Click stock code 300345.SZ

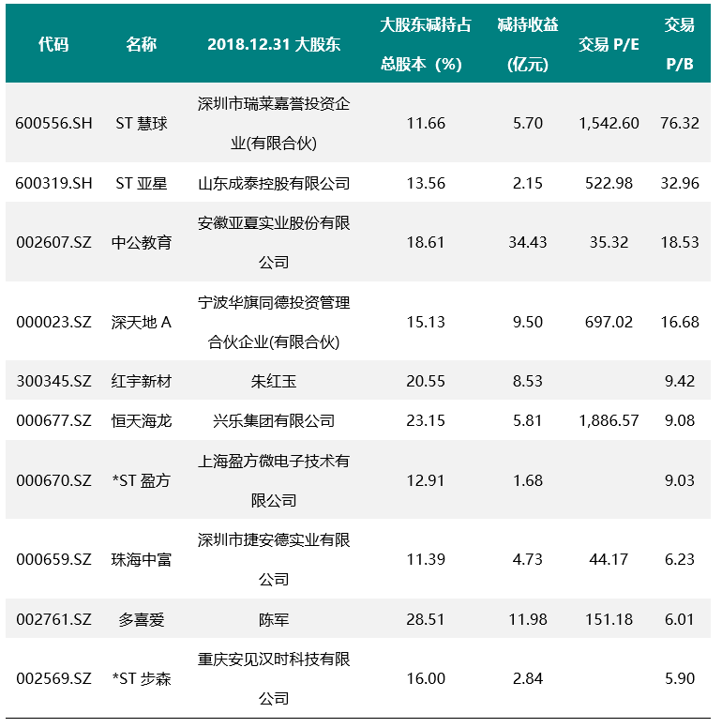(53, 381)
